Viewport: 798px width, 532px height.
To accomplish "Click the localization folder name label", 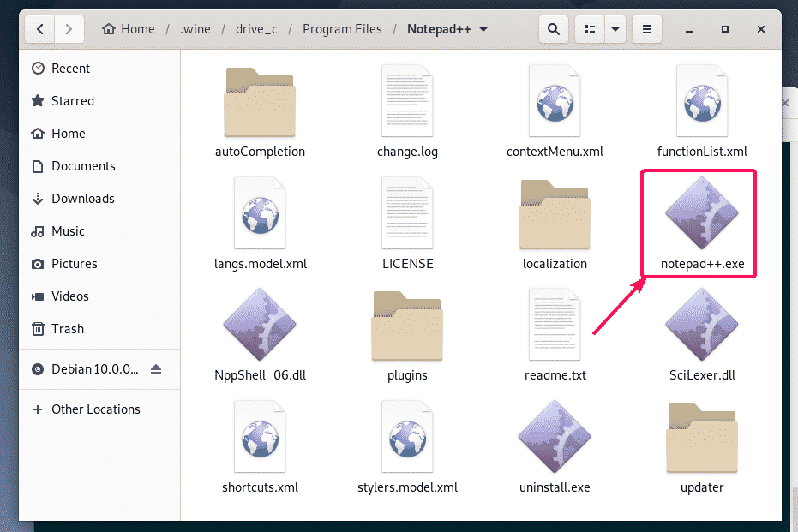I will [x=555, y=264].
